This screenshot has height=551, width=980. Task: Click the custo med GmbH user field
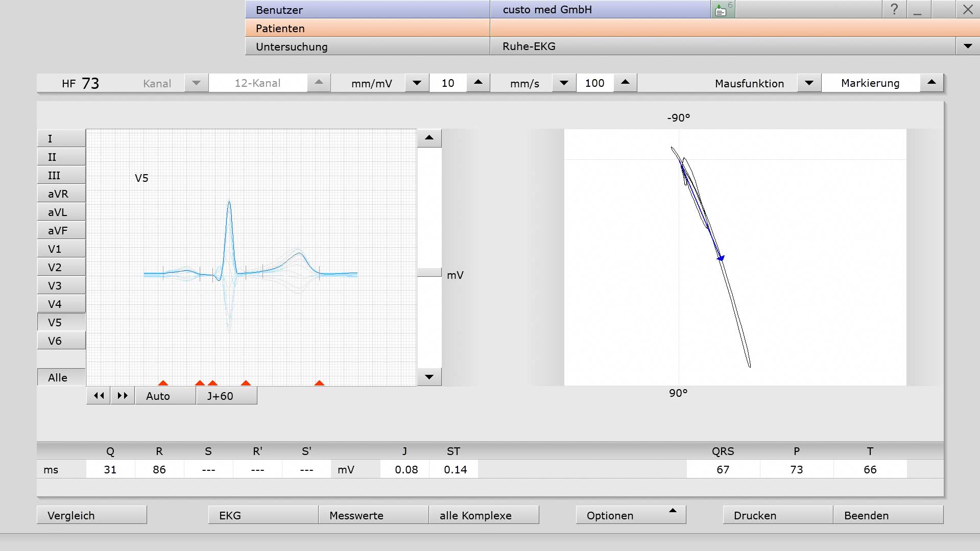[601, 9]
